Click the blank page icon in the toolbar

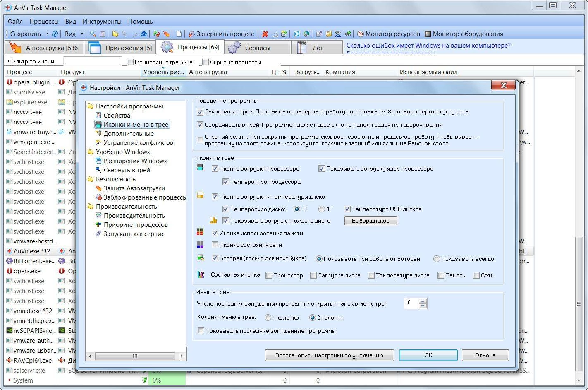coord(179,34)
